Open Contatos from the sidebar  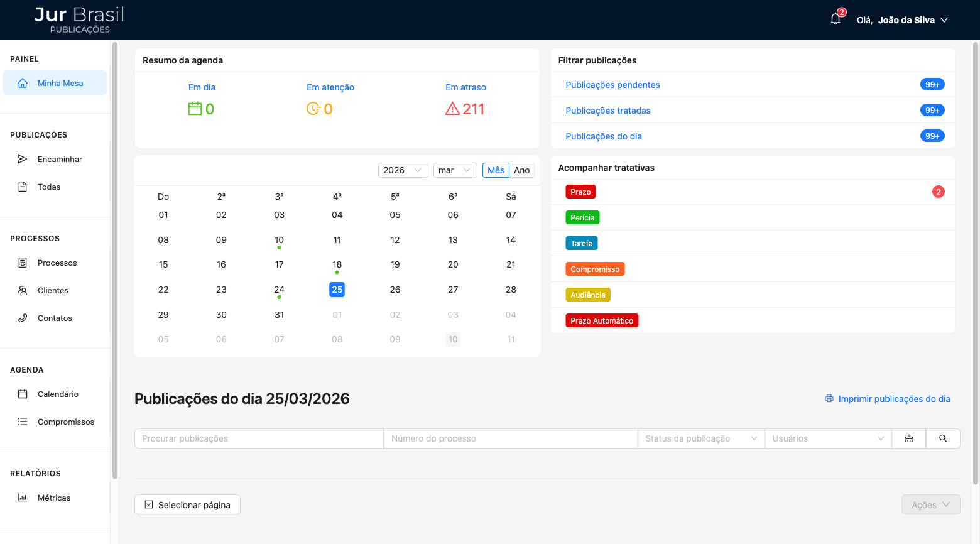[23, 318]
